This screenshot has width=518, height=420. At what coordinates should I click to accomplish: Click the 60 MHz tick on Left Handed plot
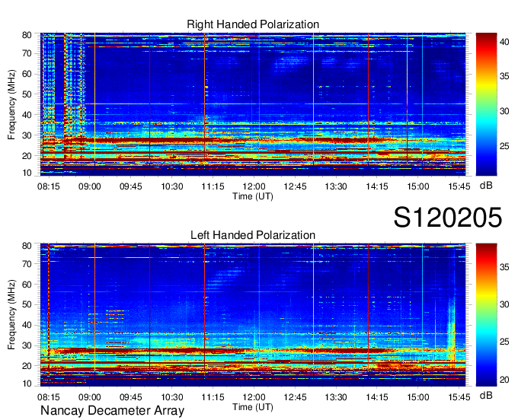(x=27, y=285)
